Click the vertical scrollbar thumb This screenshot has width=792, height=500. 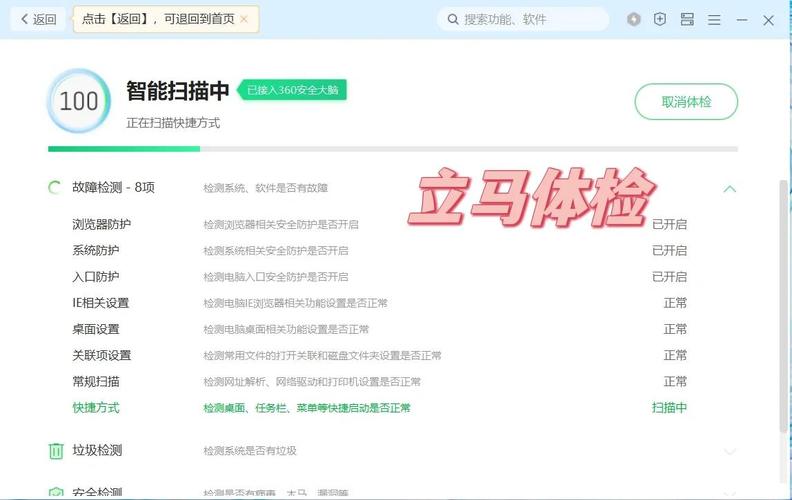(x=783, y=306)
